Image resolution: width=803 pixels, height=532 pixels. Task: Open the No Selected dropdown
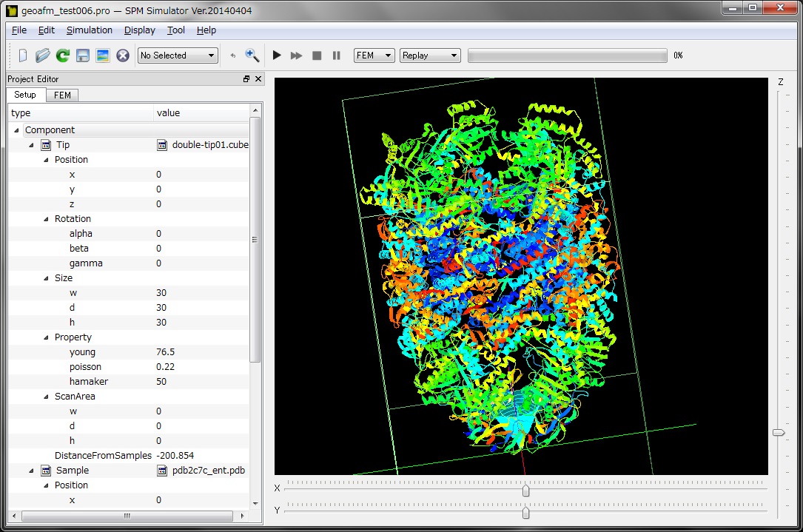(x=178, y=55)
